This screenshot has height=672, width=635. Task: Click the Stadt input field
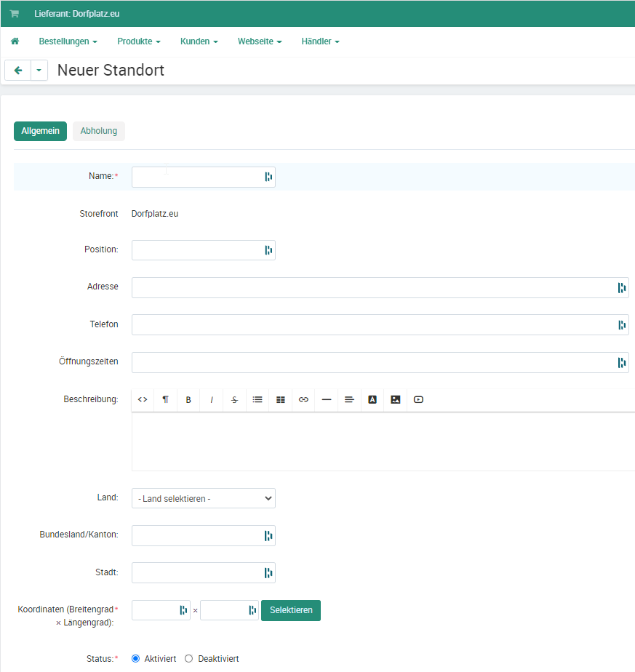(x=203, y=573)
